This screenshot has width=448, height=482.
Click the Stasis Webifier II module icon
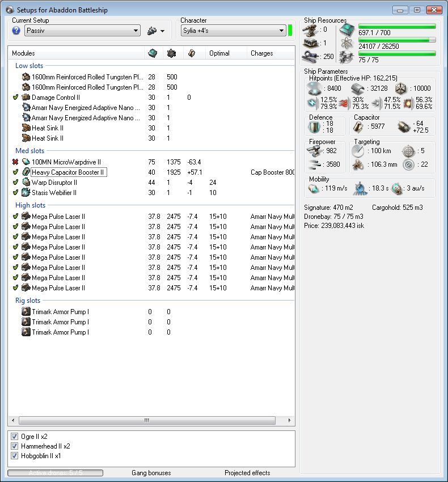(x=26, y=192)
